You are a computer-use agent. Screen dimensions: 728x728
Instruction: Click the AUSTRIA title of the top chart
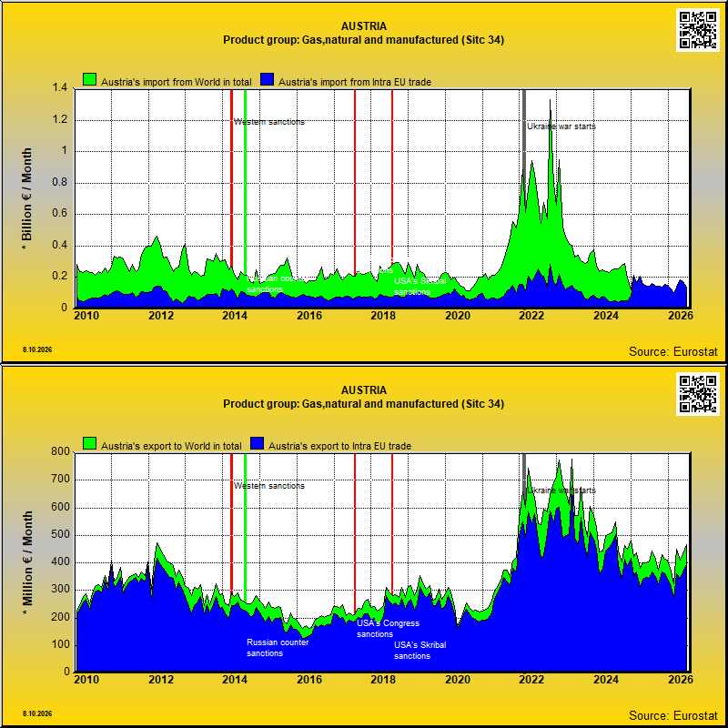click(363, 26)
